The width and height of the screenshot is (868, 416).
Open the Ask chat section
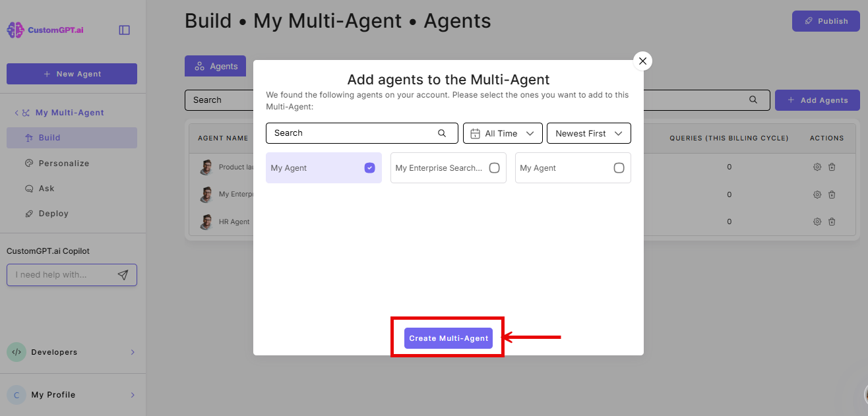pos(46,188)
